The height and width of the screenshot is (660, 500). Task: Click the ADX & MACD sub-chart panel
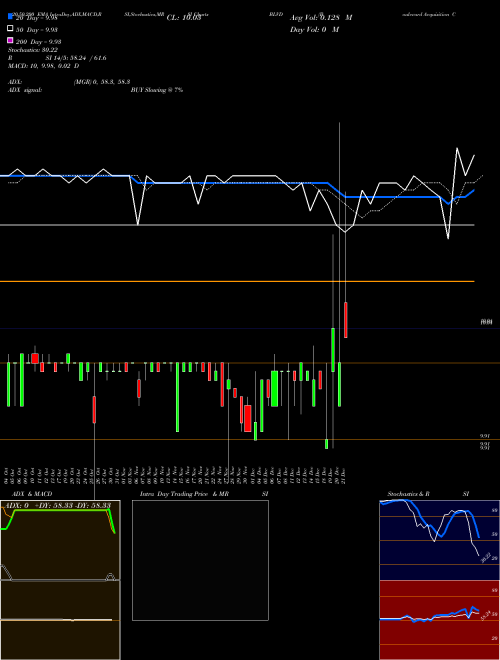(x=60, y=580)
